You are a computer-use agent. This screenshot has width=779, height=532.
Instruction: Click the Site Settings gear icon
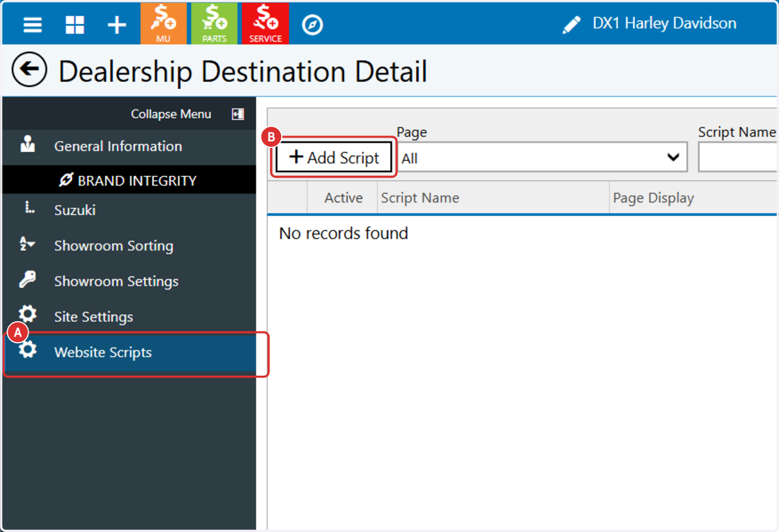[x=28, y=314]
